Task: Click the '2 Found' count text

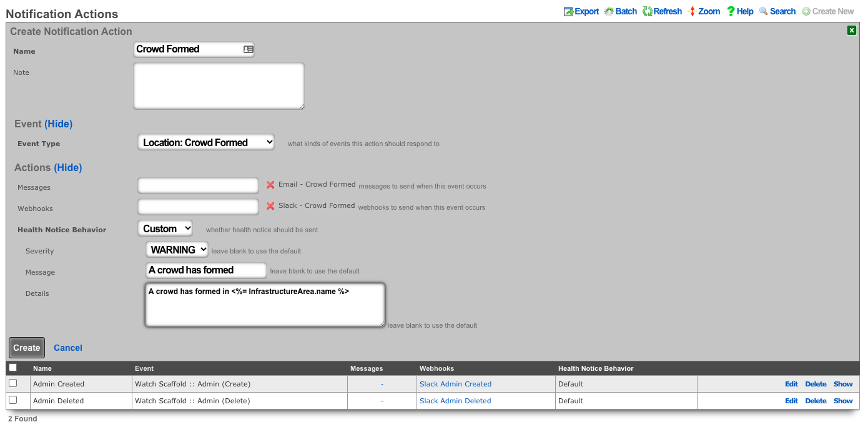Action: click(22, 419)
